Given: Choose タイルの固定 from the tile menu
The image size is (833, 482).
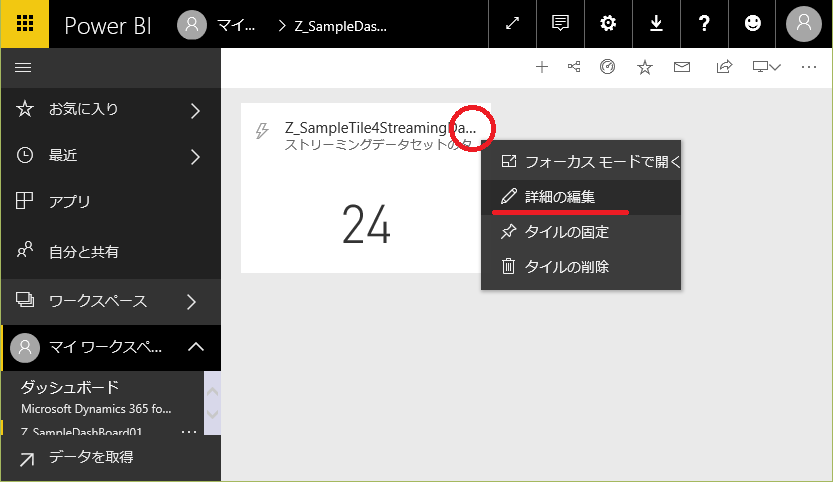Looking at the screenshot, I should (581, 232).
